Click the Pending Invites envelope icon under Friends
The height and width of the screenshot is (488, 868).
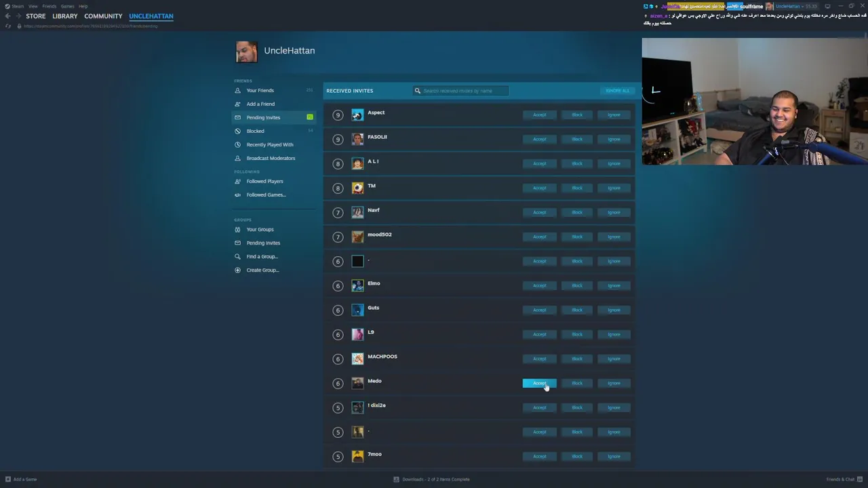[x=237, y=117]
